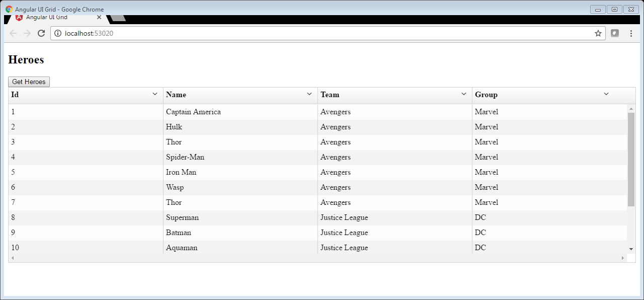This screenshot has height=300, width=644.
Task: Open the Team column dropdown arrow
Action: tap(464, 94)
